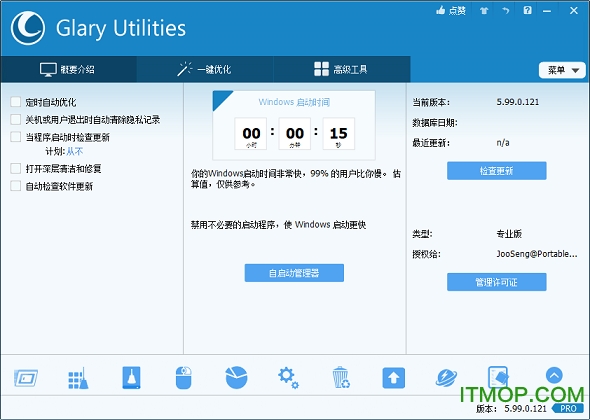Switch to the 一键优化 tab
Image resolution: width=590 pixels, height=420 pixels.
pyautogui.click(x=205, y=69)
